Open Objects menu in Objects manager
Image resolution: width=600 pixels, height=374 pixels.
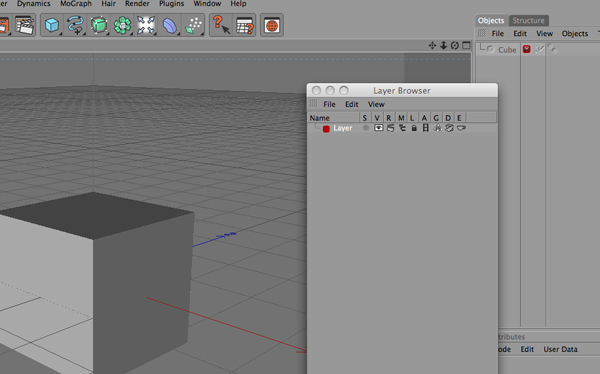click(575, 34)
